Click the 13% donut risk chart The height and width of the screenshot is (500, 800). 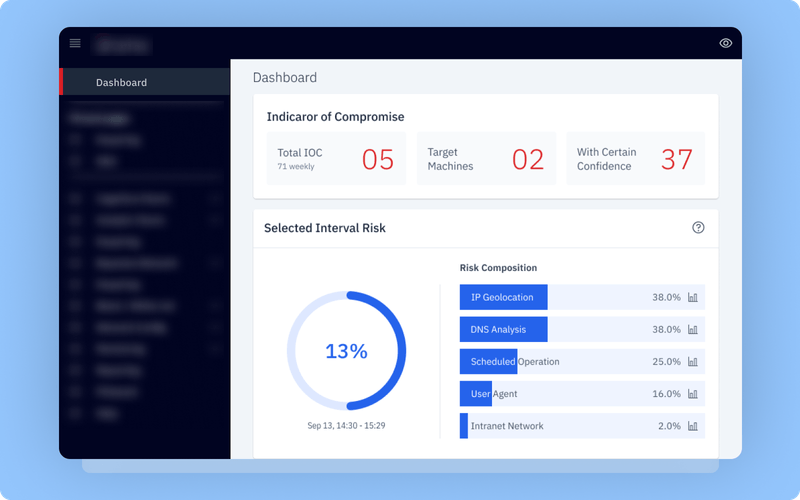click(346, 351)
